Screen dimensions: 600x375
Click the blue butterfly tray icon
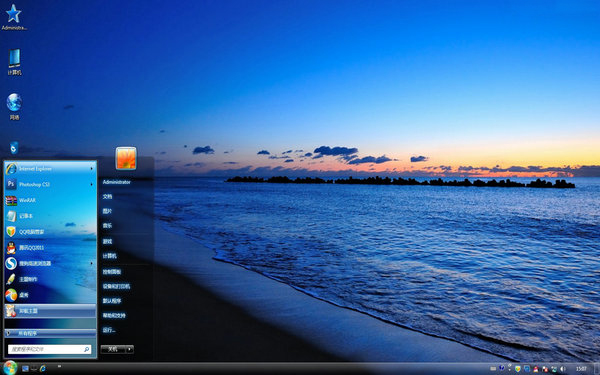pos(502,368)
